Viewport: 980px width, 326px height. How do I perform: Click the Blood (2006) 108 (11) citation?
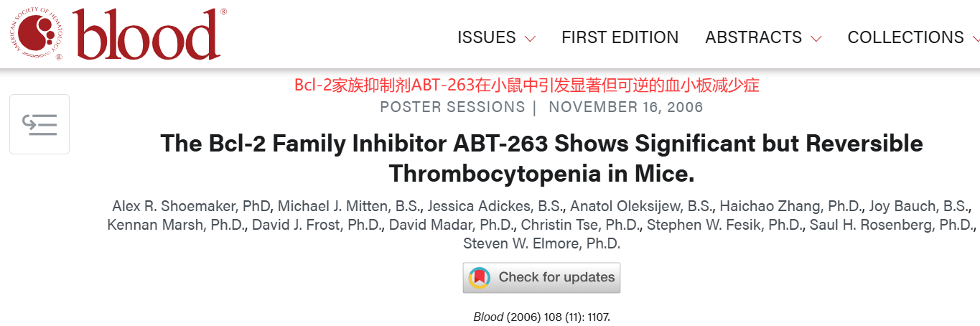pyautogui.click(x=541, y=317)
